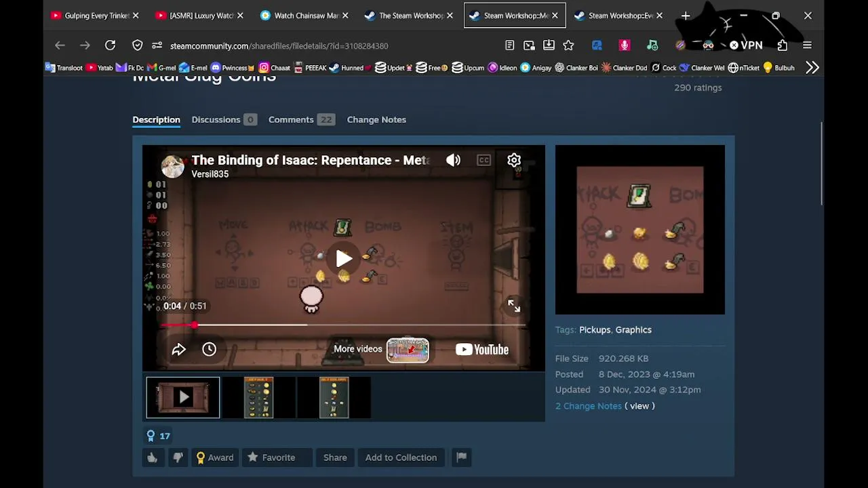Click the green music-note extension icon
Screen dimensions: 868x488
[x=652, y=45]
